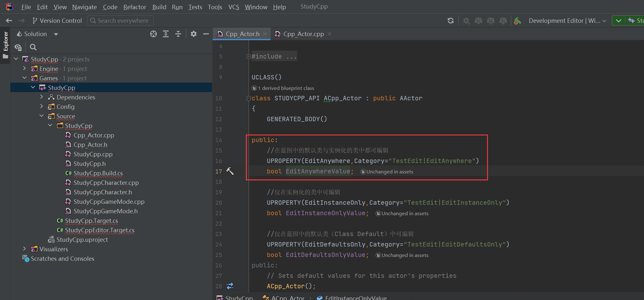Click the search magnifier icon in Explorer
This screenshot has width=644, height=300.
[x=33, y=48]
